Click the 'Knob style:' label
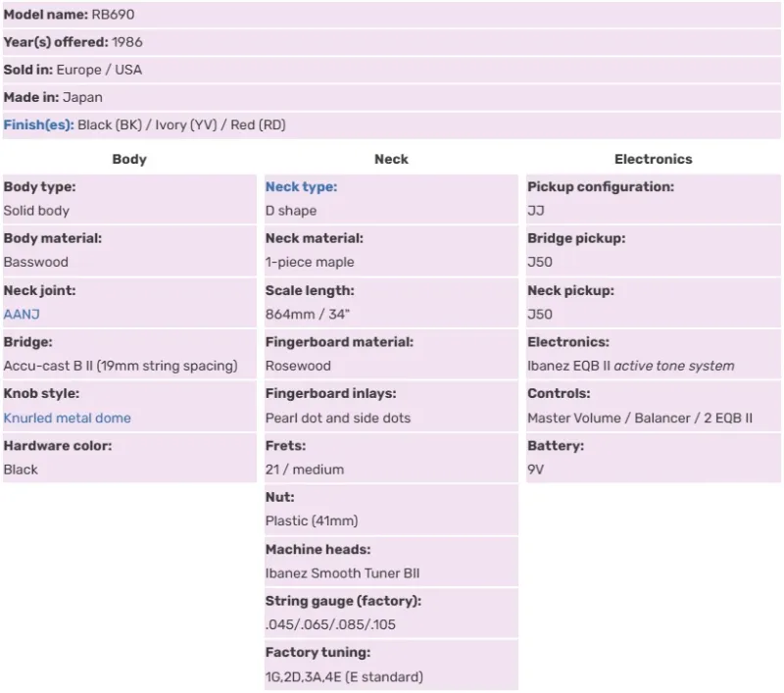This screenshot has height=693, width=784. [41, 393]
